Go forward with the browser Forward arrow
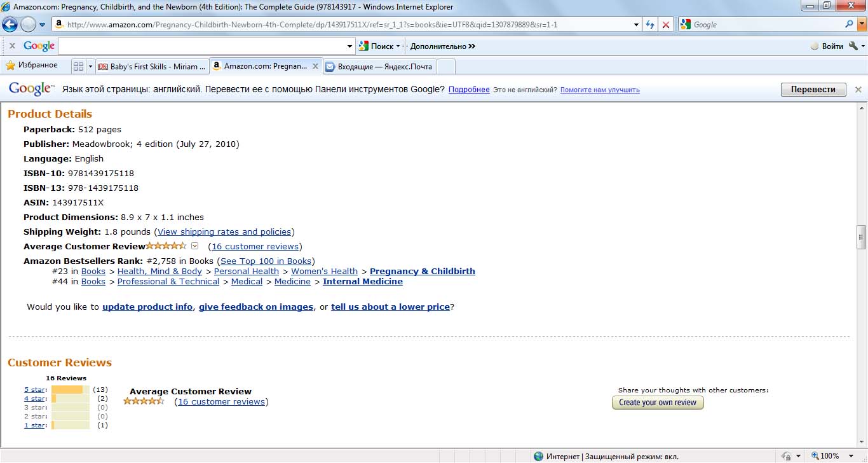 pyautogui.click(x=28, y=25)
